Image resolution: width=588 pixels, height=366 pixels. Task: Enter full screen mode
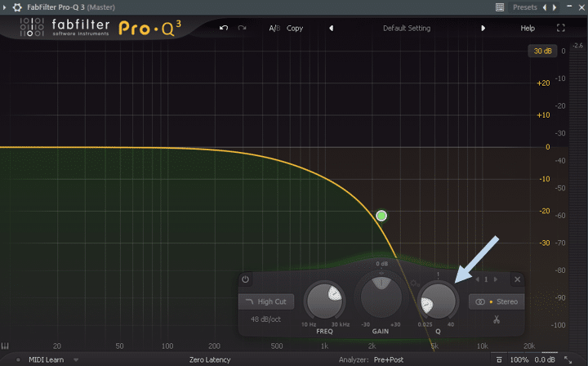tap(560, 28)
